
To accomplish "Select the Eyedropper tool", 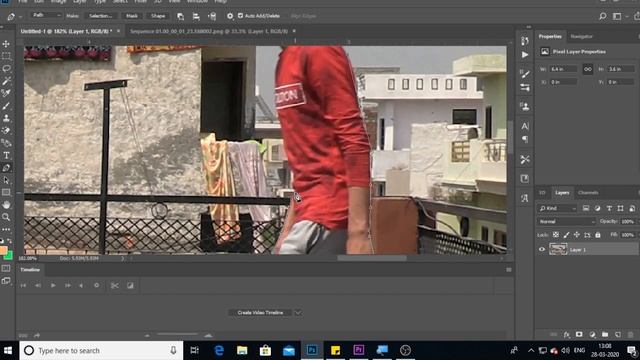I will pyautogui.click(x=6, y=93).
